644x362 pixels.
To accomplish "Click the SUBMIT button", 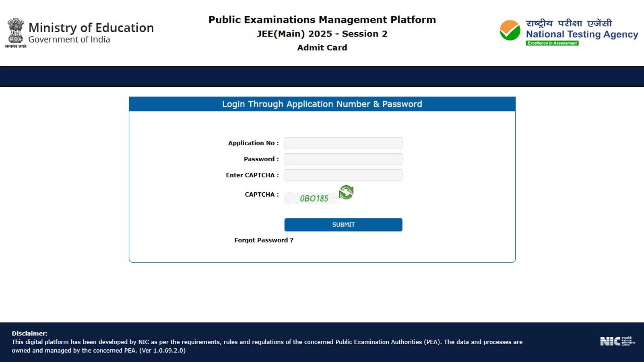I will (343, 224).
